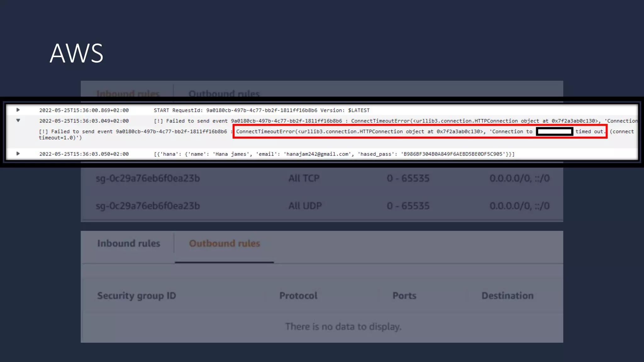644x362 pixels.
Task: Click the 2022-05-25T15:36:00.869 timestamp
Action: (84, 110)
